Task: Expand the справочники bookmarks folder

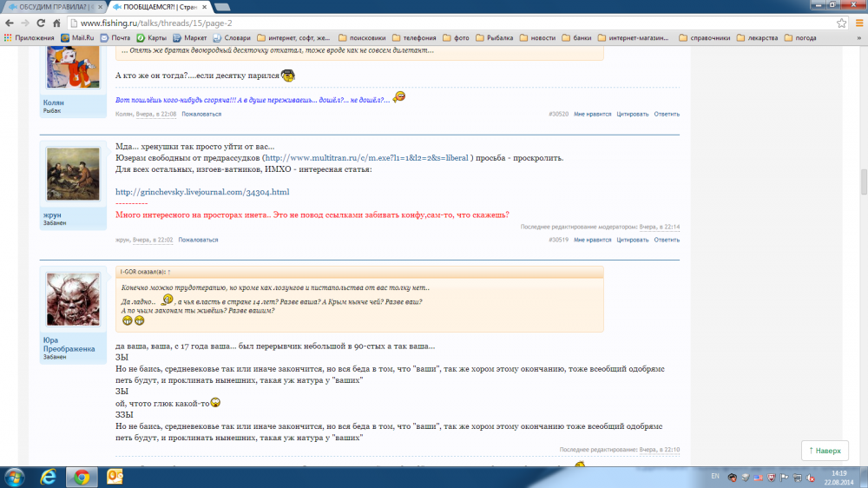Action: click(x=704, y=38)
